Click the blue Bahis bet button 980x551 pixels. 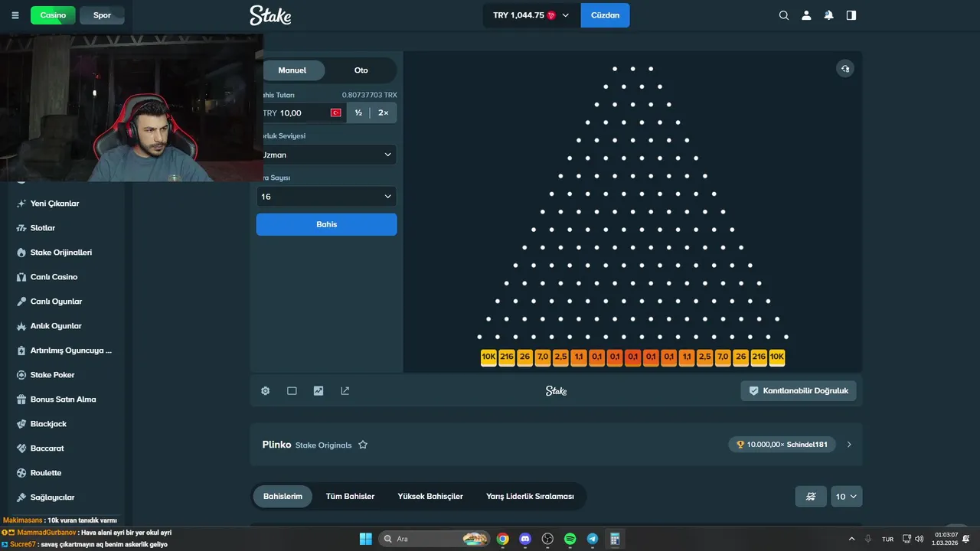pyautogui.click(x=326, y=224)
